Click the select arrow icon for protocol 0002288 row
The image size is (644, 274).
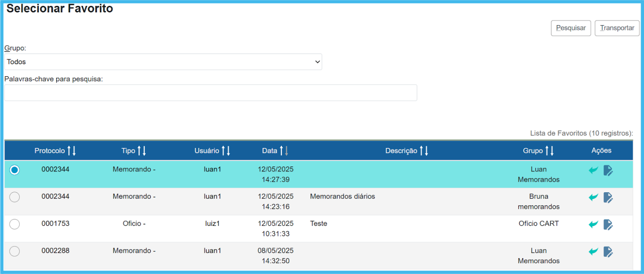point(593,251)
